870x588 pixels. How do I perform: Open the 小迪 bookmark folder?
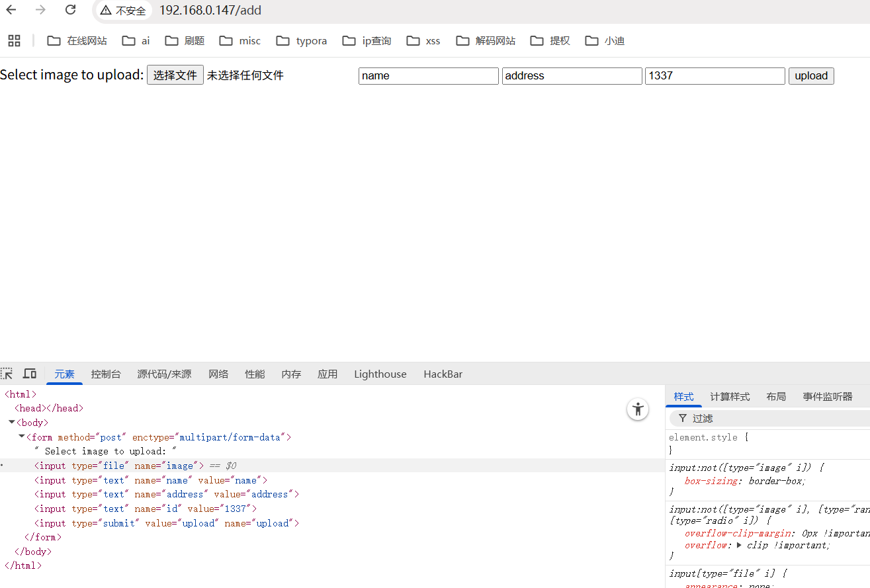[x=605, y=41]
